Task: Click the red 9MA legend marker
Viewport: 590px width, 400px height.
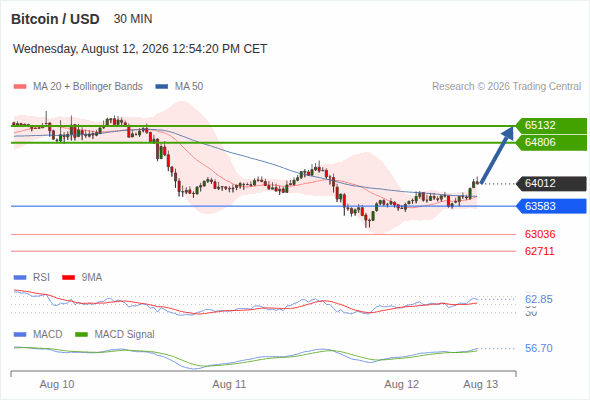Action: click(68, 278)
